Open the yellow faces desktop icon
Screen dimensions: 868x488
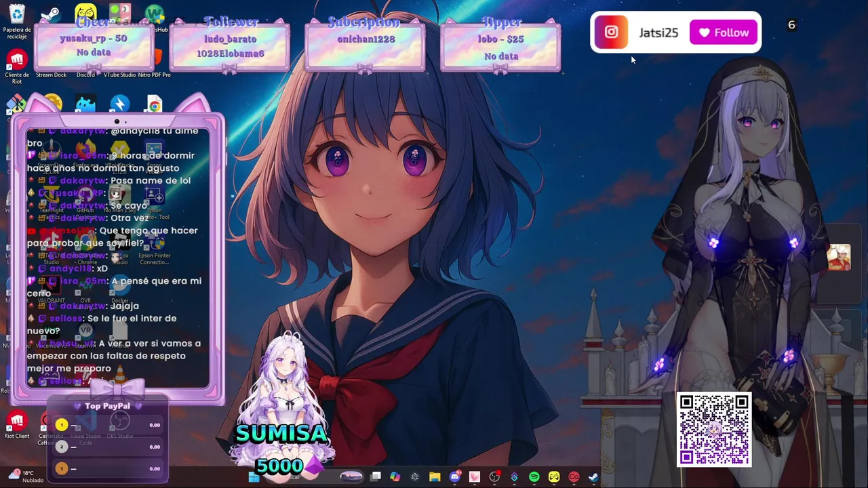[x=85, y=14]
